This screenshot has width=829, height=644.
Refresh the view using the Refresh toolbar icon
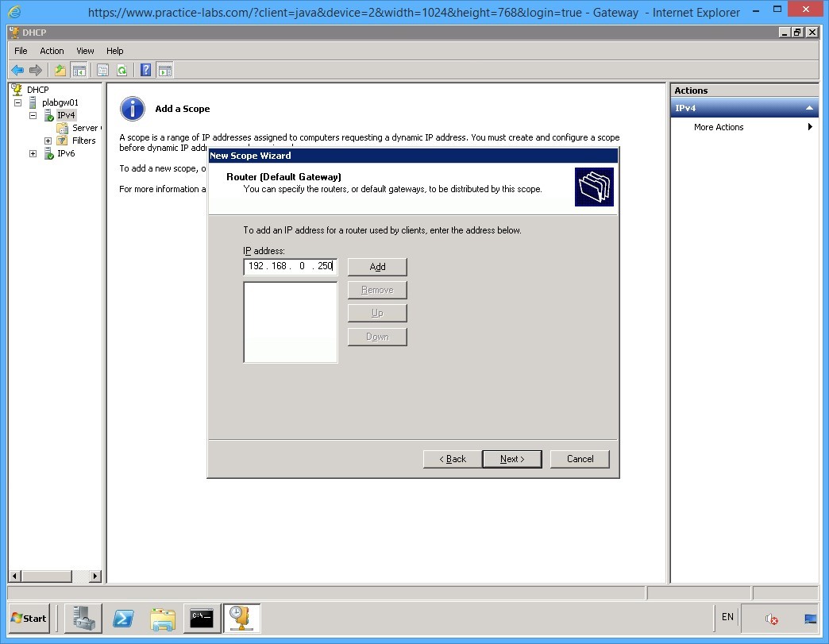pyautogui.click(x=123, y=70)
